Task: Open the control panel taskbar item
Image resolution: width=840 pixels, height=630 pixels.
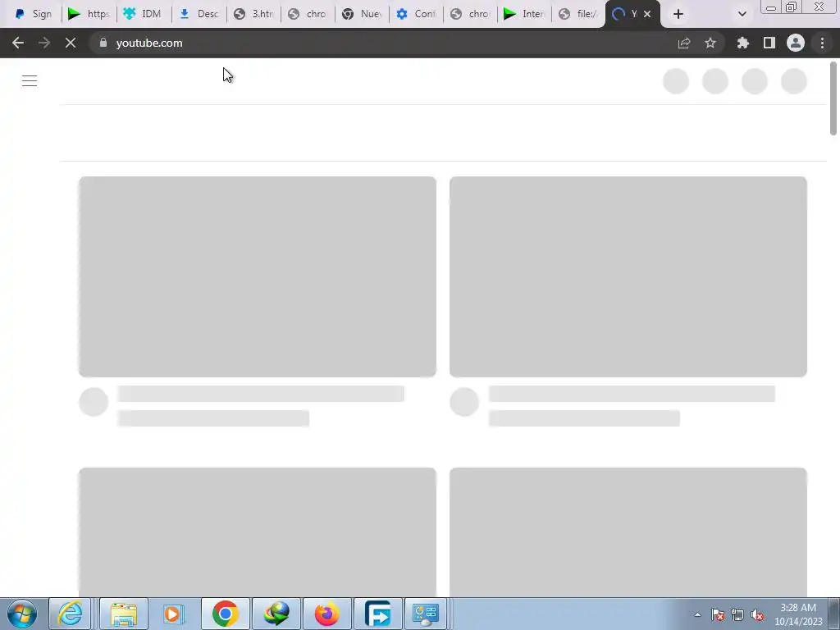Action: pyautogui.click(x=426, y=614)
